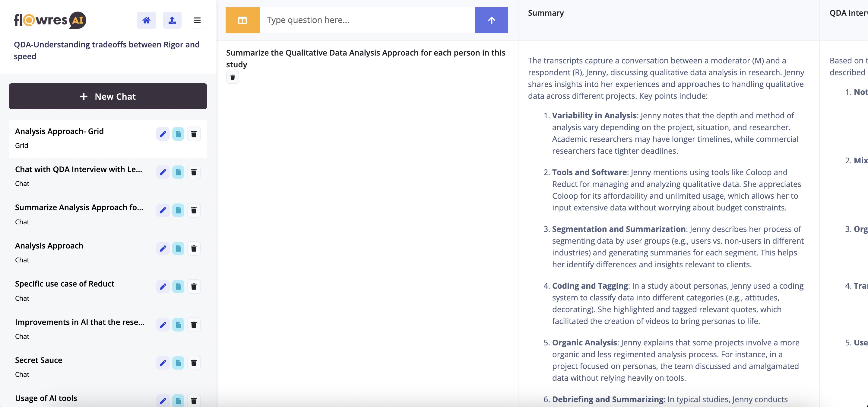Click the Type question here input field
868x407 pixels.
pyautogui.click(x=367, y=20)
